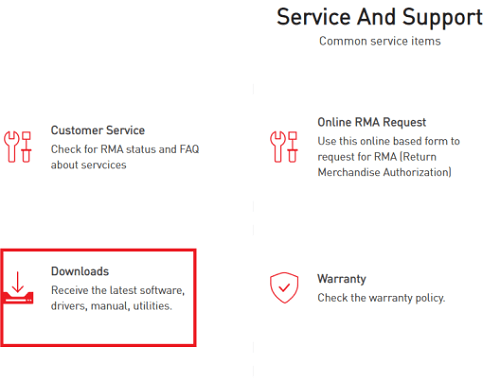This screenshot has height=381, width=500.
Task: Open the Downloads title link
Action: [80, 271]
